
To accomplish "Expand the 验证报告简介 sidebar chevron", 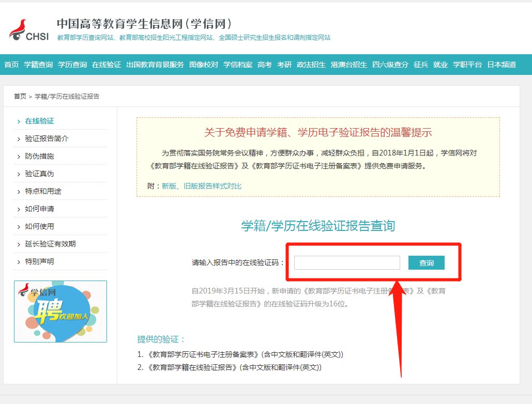I will click(19, 139).
